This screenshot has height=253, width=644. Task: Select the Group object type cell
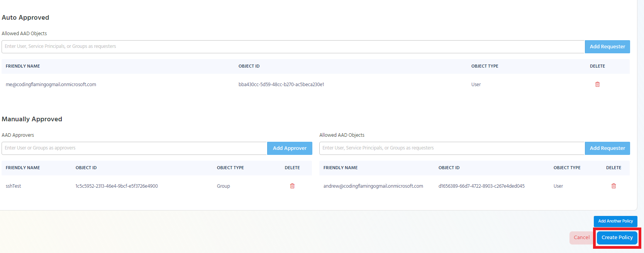pyautogui.click(x=223, y=186)
